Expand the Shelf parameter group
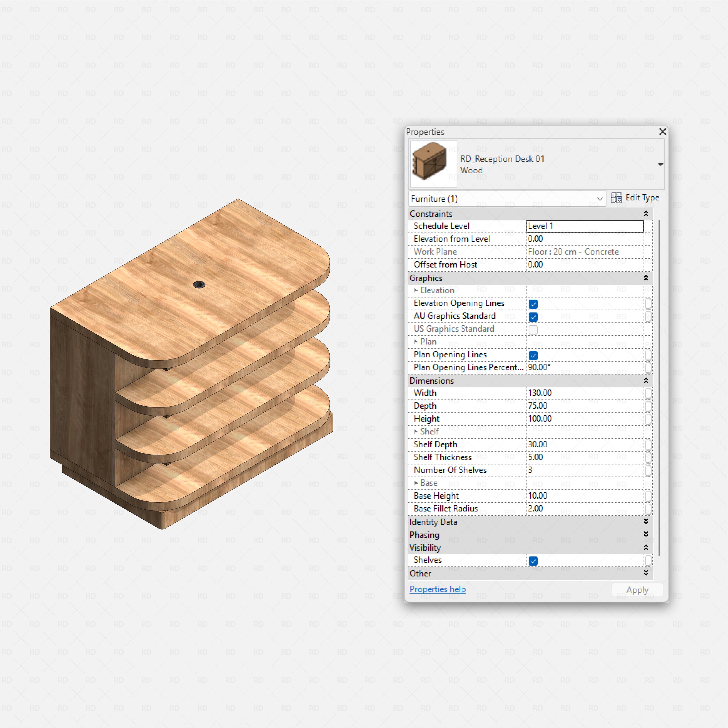Viewport: 728px width, 728px height. pos(416,431)
